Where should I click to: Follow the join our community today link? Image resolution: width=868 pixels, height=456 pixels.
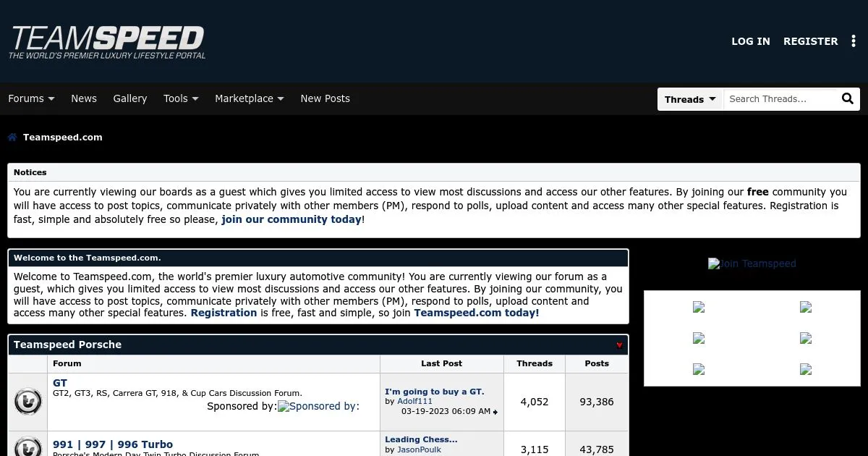pos(292,219)
